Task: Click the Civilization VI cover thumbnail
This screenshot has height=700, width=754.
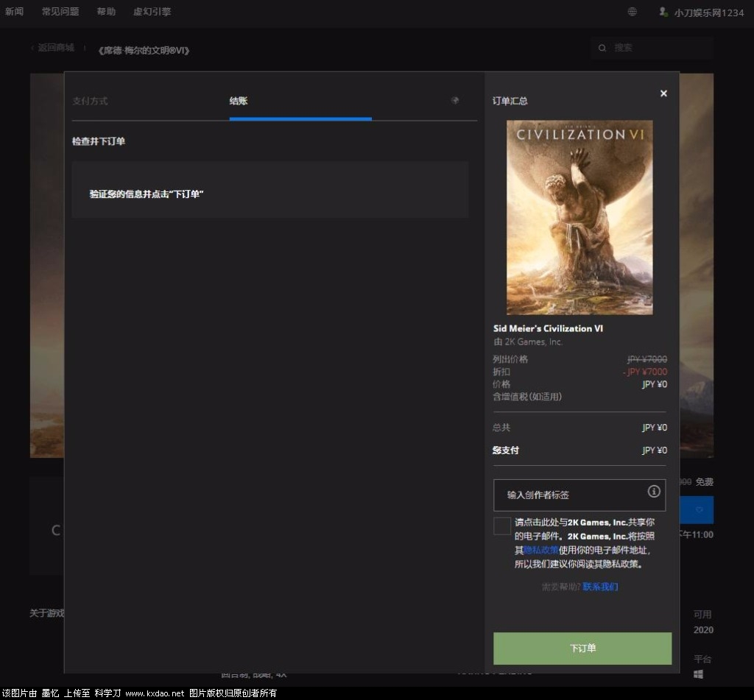Action: tap(579, 217)
